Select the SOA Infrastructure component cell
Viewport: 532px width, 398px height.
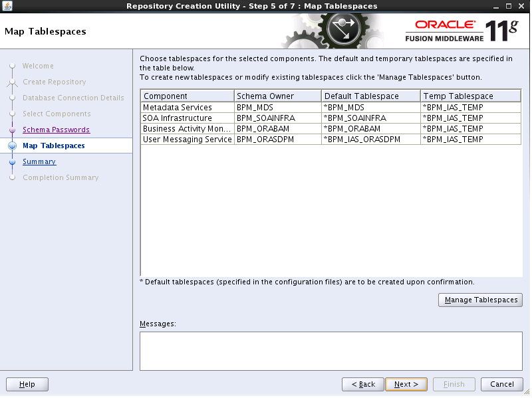[188, 118]
